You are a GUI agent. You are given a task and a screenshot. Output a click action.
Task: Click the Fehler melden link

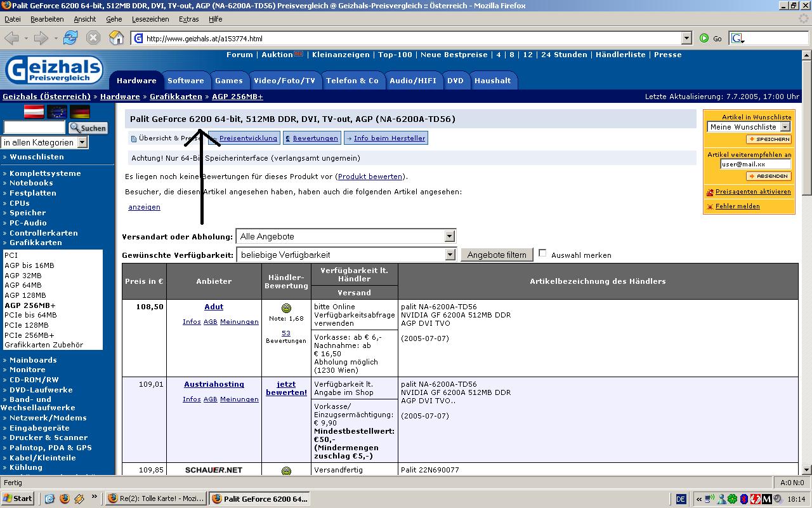[737, 206]
